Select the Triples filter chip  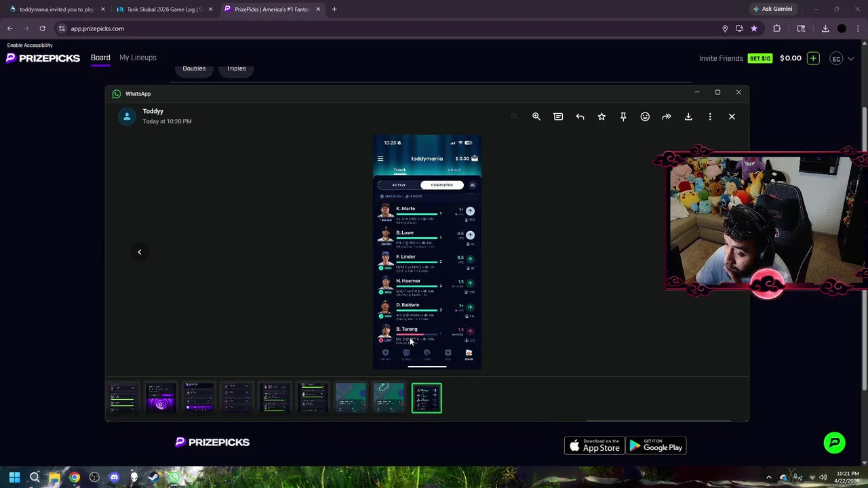(x=236, y=68)
